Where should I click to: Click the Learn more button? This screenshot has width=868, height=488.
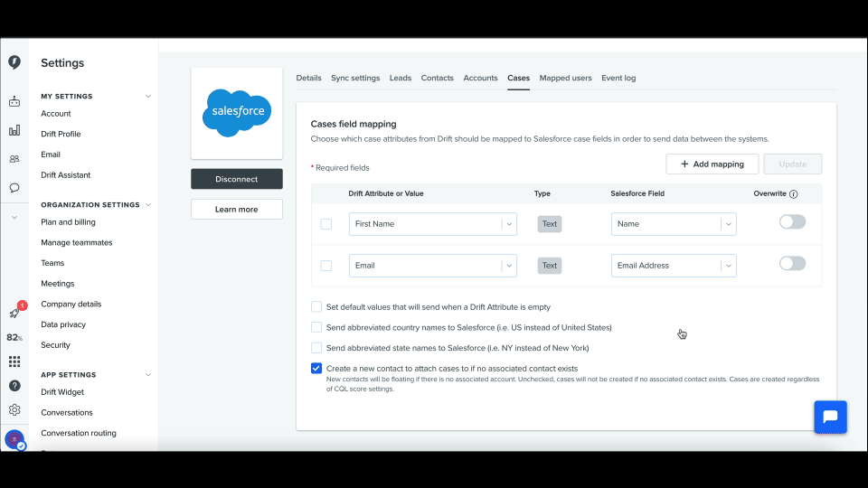pos(237,209)
